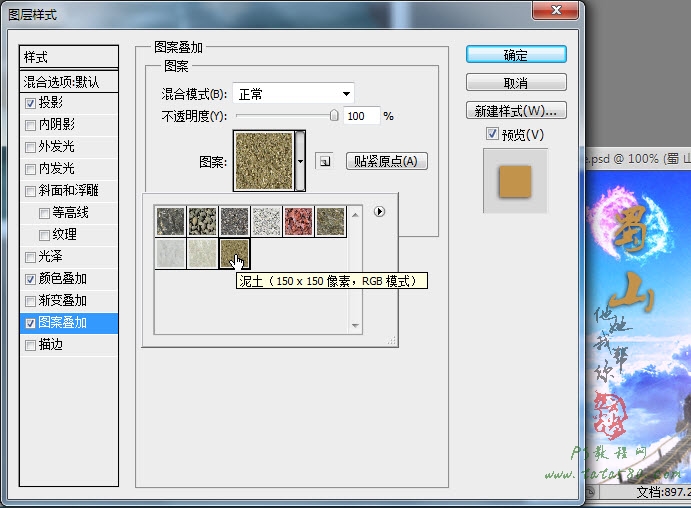691x508 pixels.
Task: Select the mossy olive pattern swatch
Action: (330, 221)
